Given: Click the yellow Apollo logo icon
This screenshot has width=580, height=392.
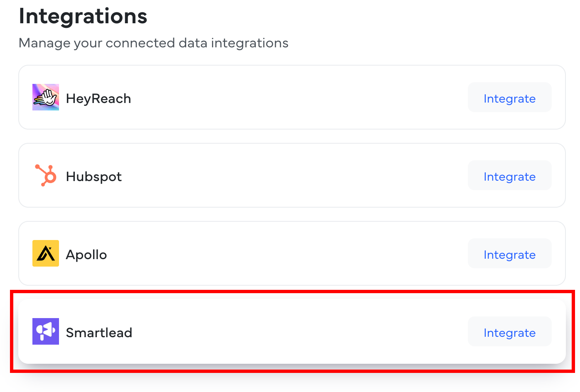Looking at the screenshot, I should [x=46, y=253].
